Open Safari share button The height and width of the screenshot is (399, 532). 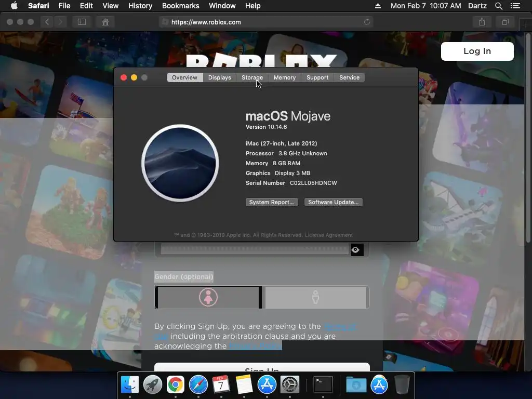point(482,22)
